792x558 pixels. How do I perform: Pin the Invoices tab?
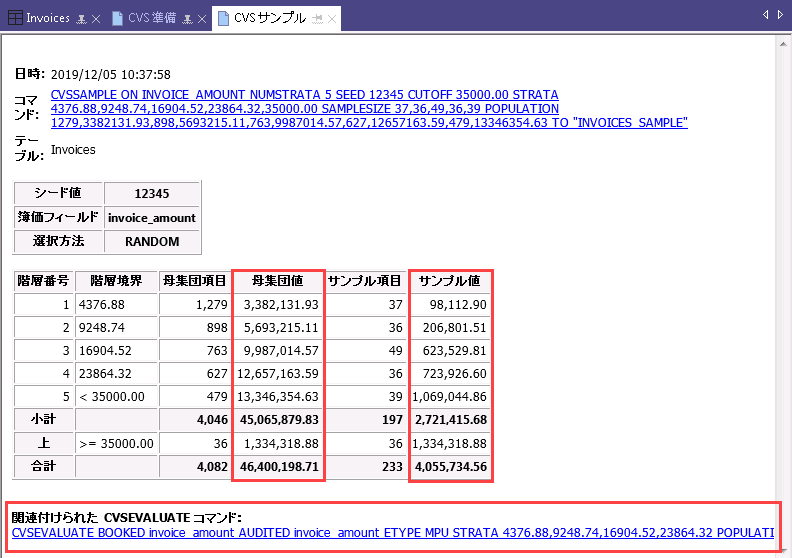click(81, 19)
